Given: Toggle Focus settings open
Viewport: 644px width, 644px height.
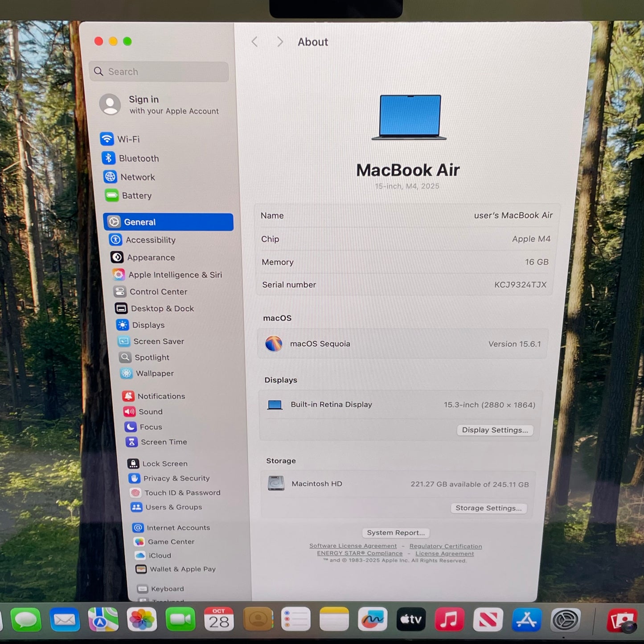Looking at the screenshot, I should pos(152,427).
